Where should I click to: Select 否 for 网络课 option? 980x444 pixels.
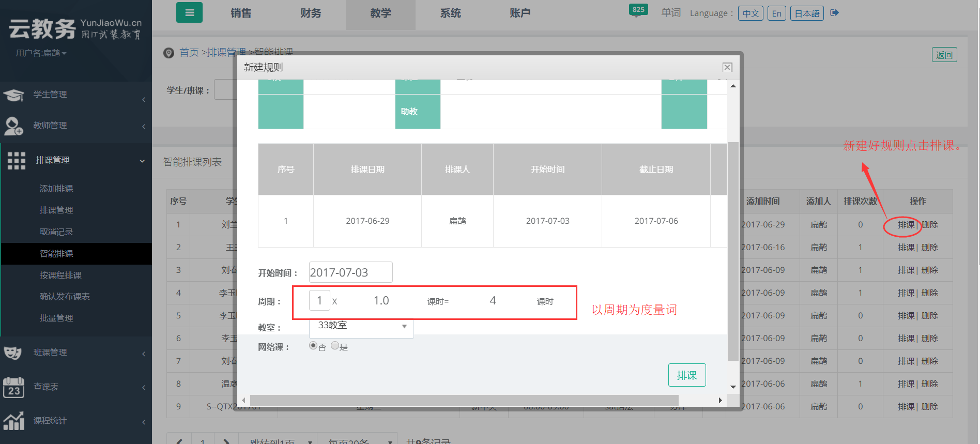[313, 346]
